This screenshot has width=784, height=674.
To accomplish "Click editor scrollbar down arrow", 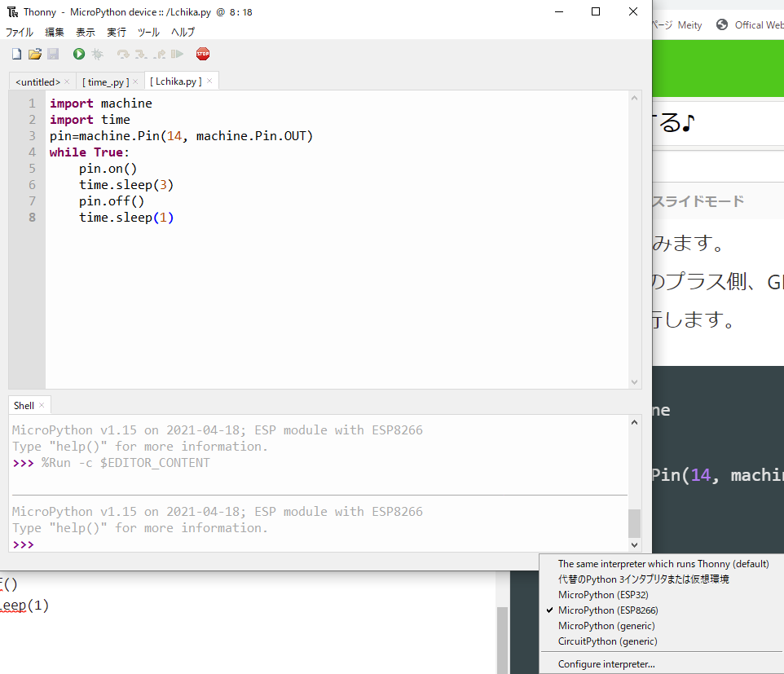I will pyautogui.click(x=635, y=382).
